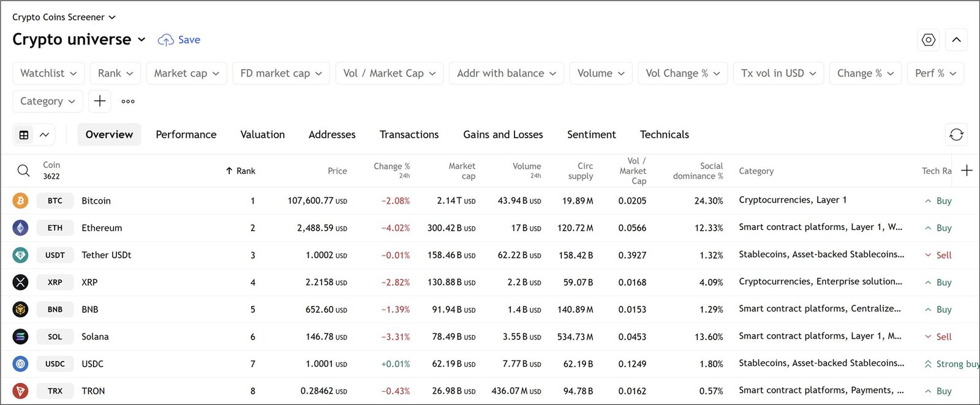
Task: Open the FD market cap filter dropdown
Action: pyautogui.click(x=281, y=73)
